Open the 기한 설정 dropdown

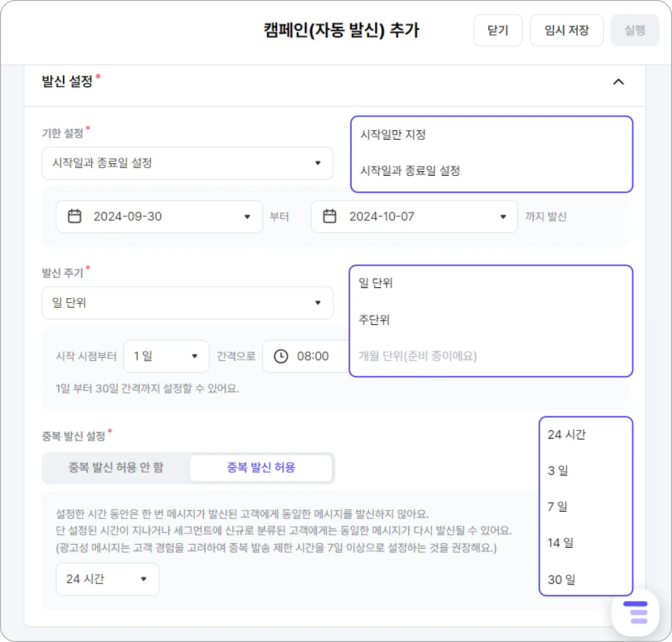(x=187, y=163)
